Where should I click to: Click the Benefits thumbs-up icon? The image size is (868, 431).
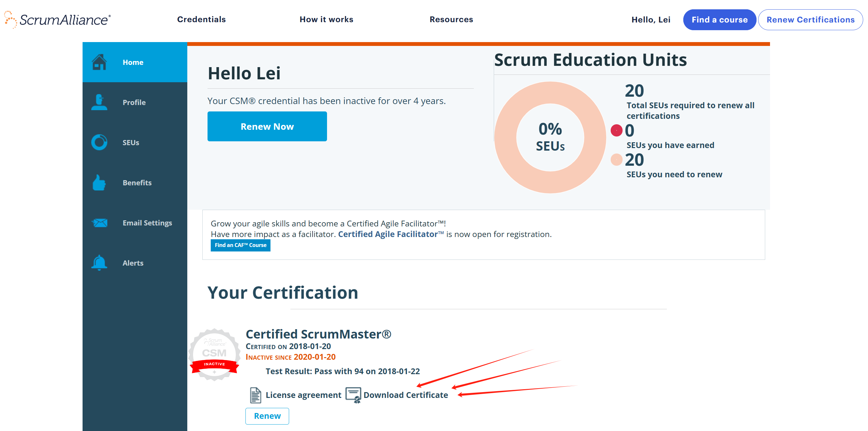pyautogui.click(x=99, y=183)
